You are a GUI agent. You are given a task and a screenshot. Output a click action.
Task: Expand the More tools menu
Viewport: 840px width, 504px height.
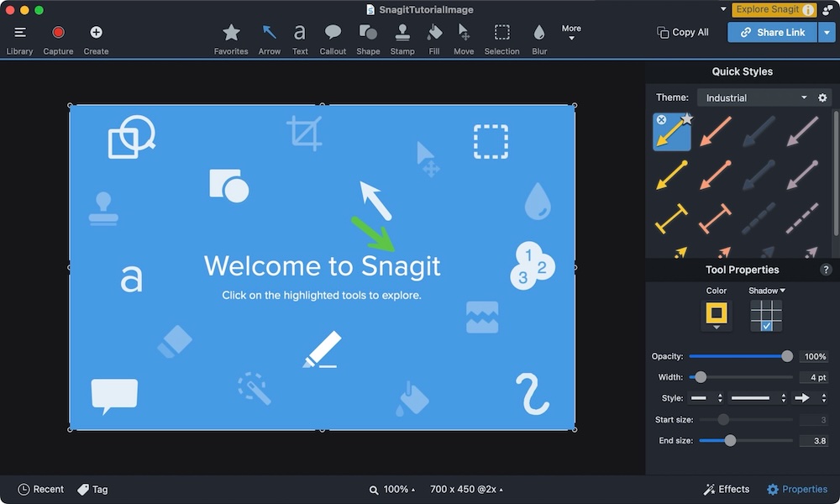click(x=571, y=32)
